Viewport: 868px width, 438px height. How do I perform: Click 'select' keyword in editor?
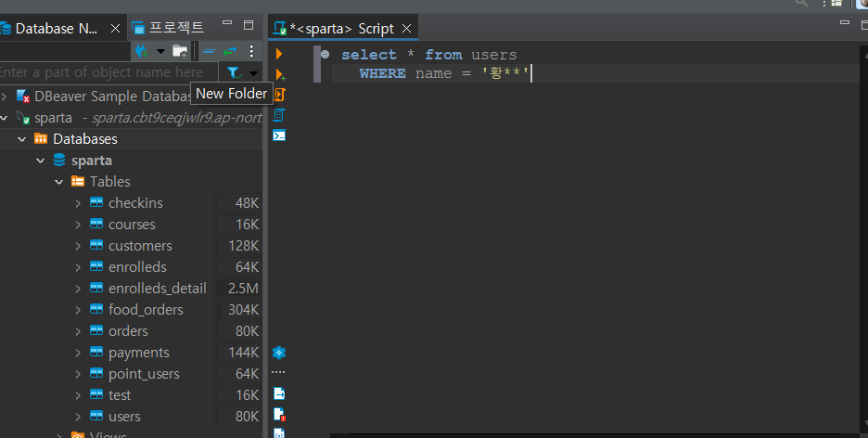pos(369,54)
